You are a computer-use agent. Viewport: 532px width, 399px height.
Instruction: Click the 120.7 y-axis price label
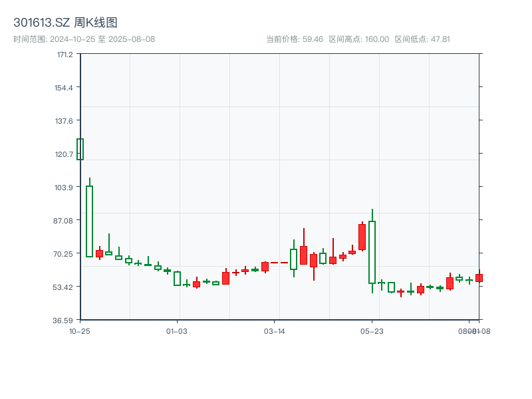coord(65,154)
